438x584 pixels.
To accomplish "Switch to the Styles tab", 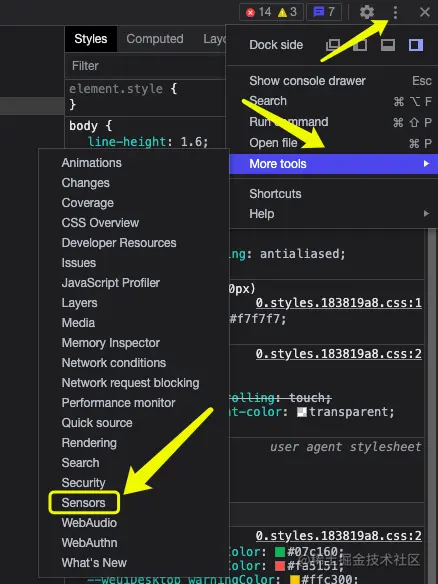I will tap(91, 39).
